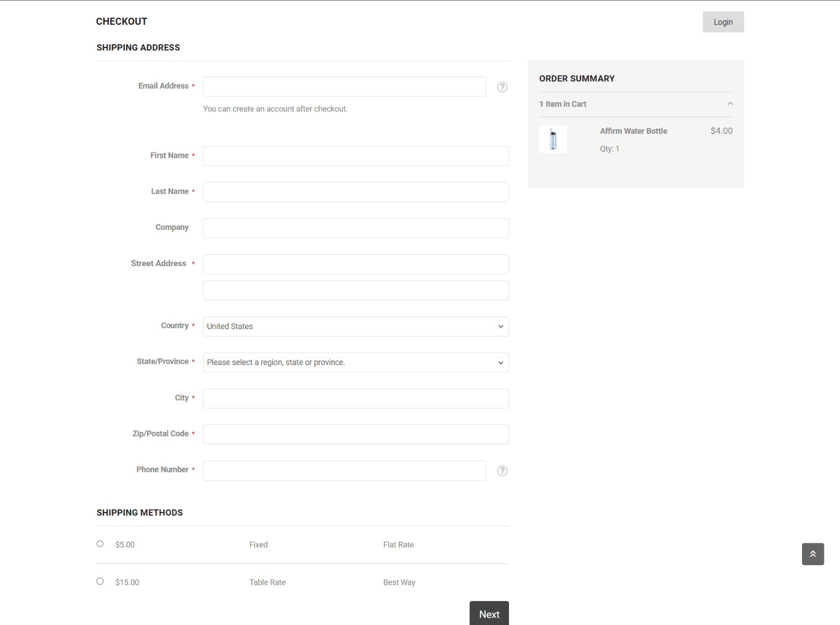Click the Next button
Screen dimensions: 840x625
[489, 614]
